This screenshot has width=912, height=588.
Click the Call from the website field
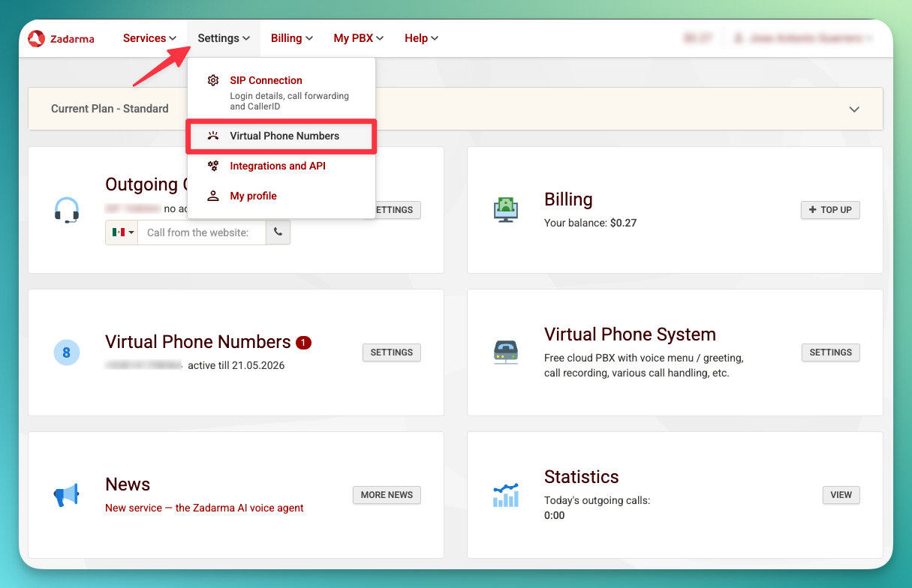(x=200, y=232)
